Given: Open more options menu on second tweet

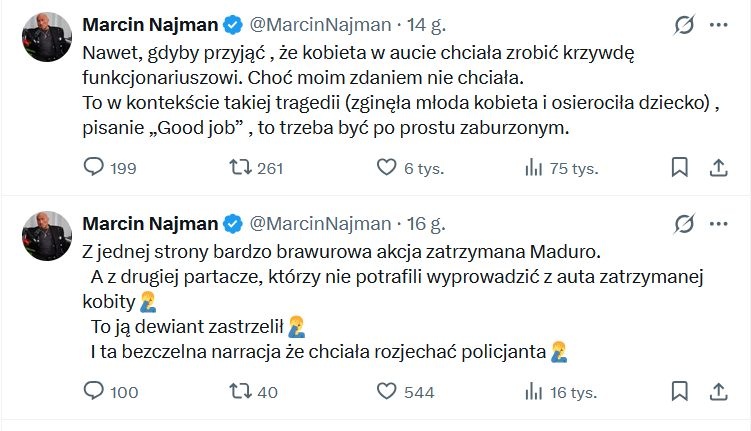Looking at the screenshot, I should coord(719,222).
